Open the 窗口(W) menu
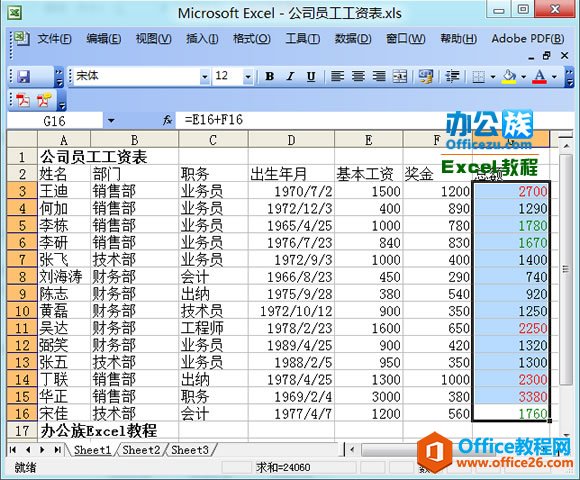This screenshot has width=580, height=480. pyautogui.click(x=405, y=39)
